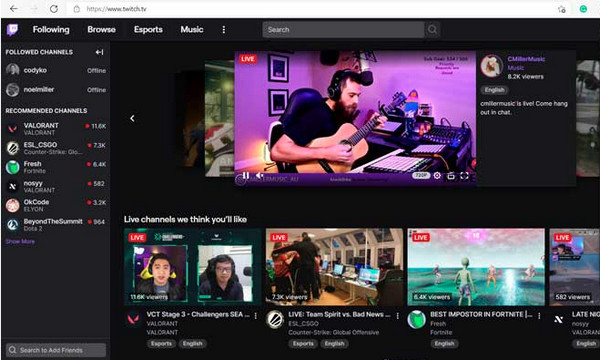Go to previous carousel stream with left arrow
The image size is (600, 360).
coord(132,118)
